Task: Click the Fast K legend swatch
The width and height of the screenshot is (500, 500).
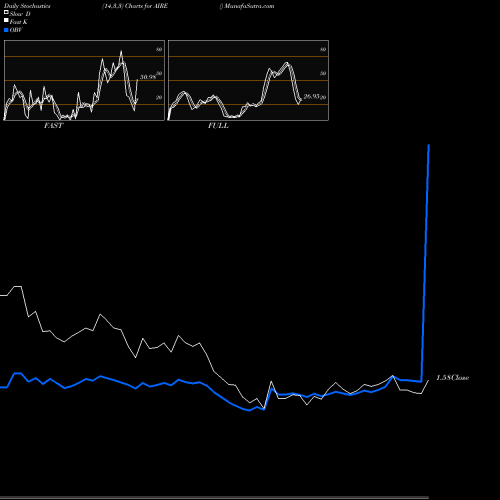Action: pos(6,20)
